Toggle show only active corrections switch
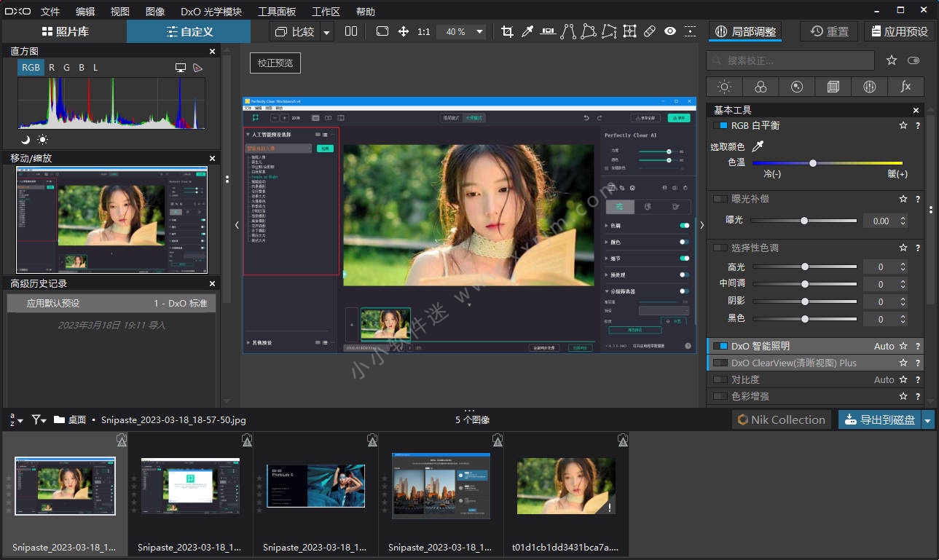 click(914, 60)
